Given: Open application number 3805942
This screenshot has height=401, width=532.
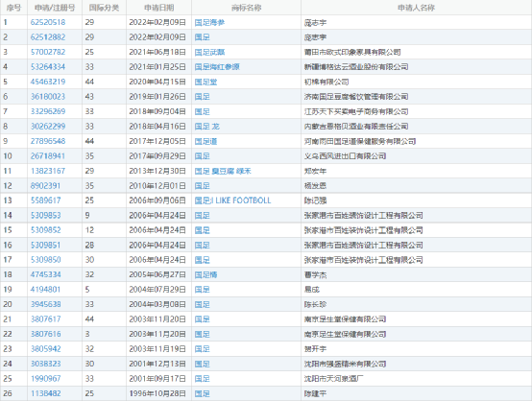Looking at the screenshot, I should tap(45, 349).
